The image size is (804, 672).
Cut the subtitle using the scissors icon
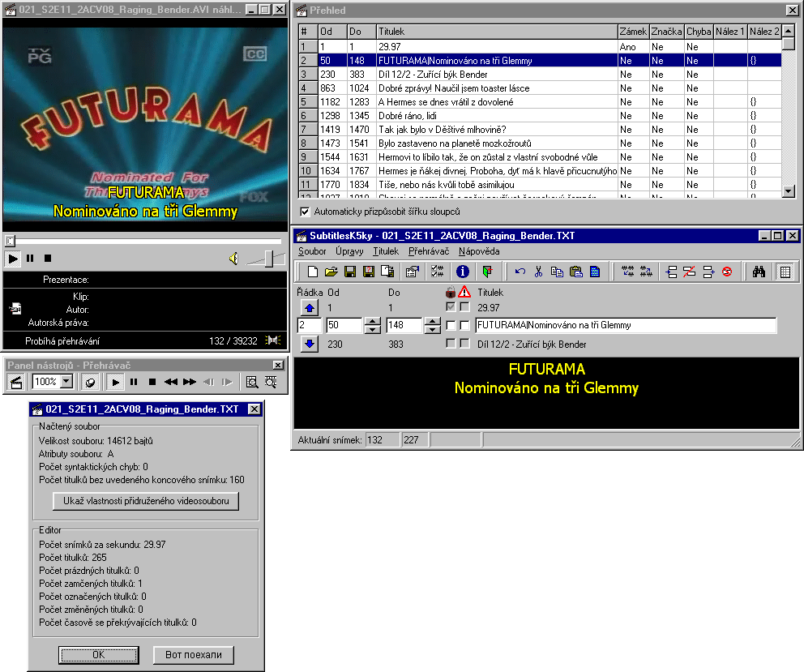(538, 272)
